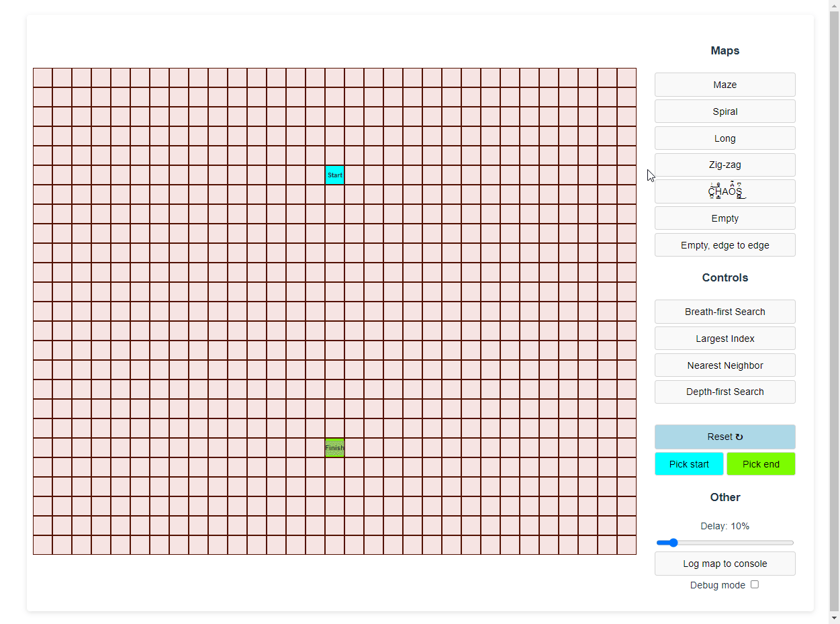The width and height of the screenshot is (840, 624).
Task: Enable the Debug mode checkbox
Action: click(755, 584)
